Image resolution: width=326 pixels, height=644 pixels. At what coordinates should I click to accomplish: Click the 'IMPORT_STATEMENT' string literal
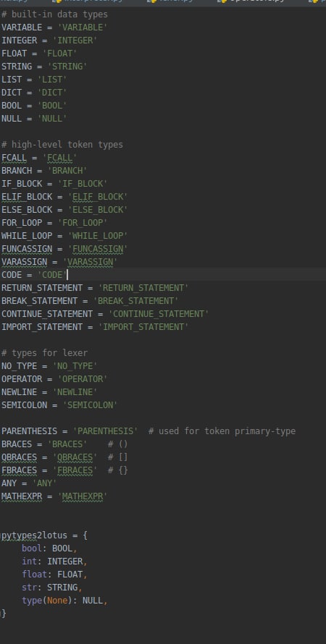click(x=143, y=327)
